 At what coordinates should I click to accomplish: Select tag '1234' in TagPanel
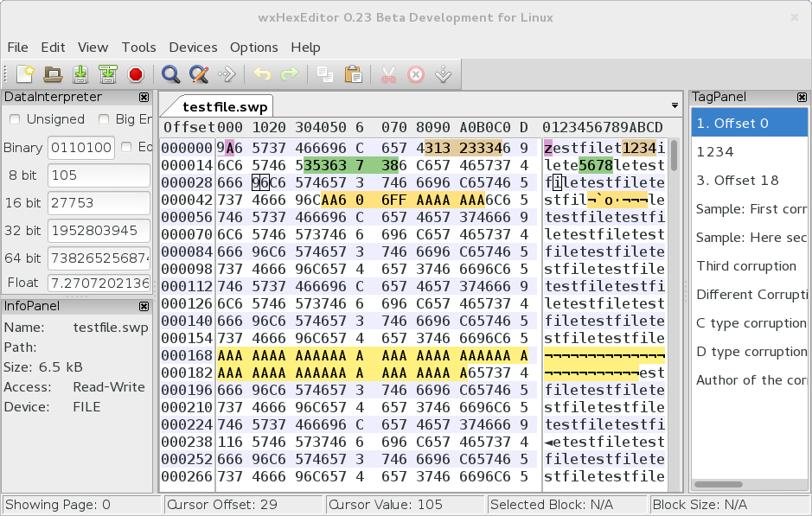point(749,151)
